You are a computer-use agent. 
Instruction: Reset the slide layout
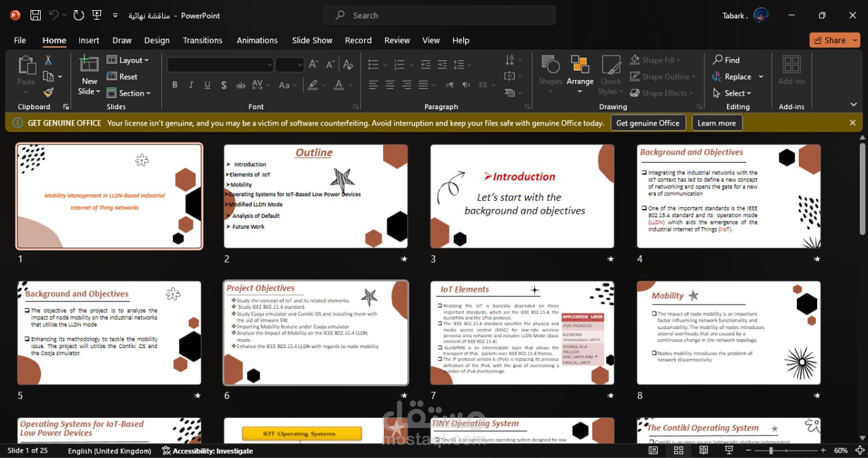coord(122,77)
